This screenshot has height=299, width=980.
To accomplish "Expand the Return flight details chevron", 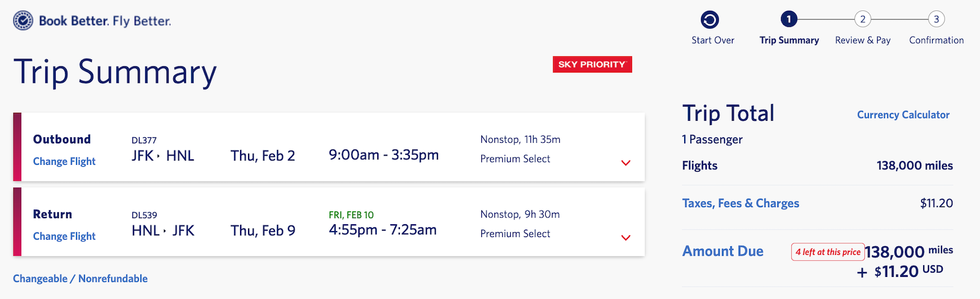I will 626,238.
